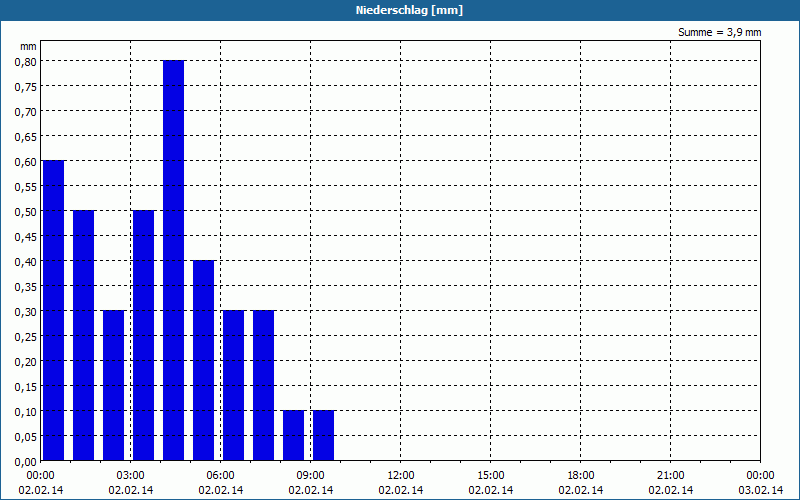Click the 21:00 time axis label
The height and width of the screenshot is (500, 800).
click(670, 476)
